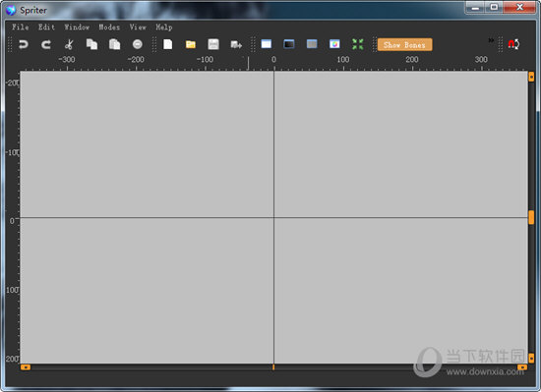Create a new project with blank page icon
The image size is (541, 392).
pos(167,44)
